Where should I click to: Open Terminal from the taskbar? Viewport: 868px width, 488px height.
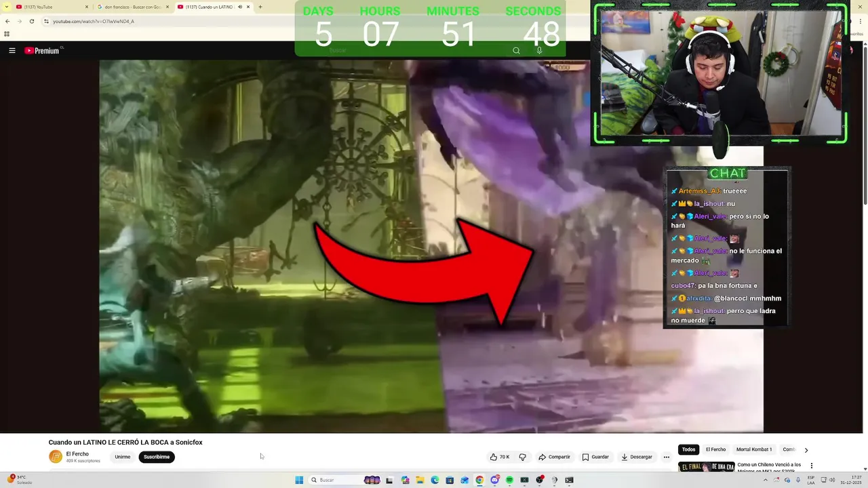[569, 480]
